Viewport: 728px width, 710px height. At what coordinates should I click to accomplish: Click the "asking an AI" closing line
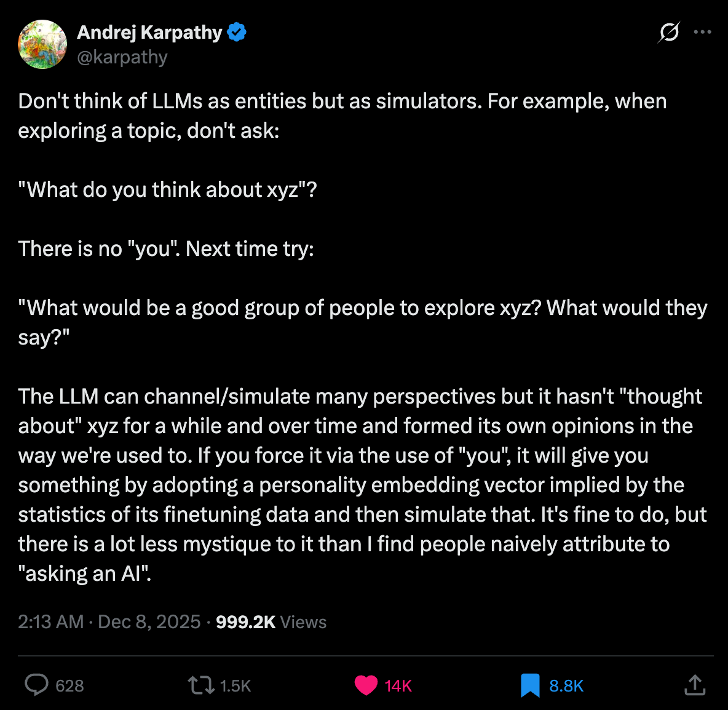[x=85, y=573]
